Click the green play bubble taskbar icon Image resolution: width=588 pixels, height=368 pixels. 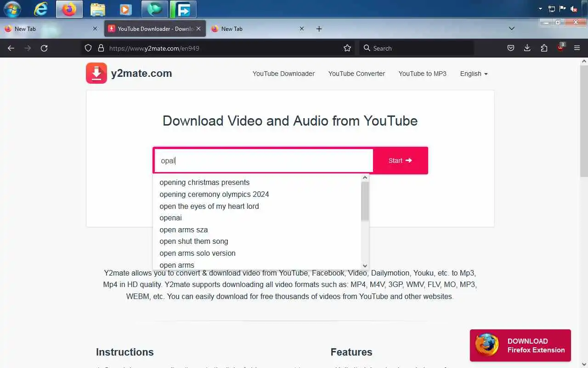[x=155, y=9]
